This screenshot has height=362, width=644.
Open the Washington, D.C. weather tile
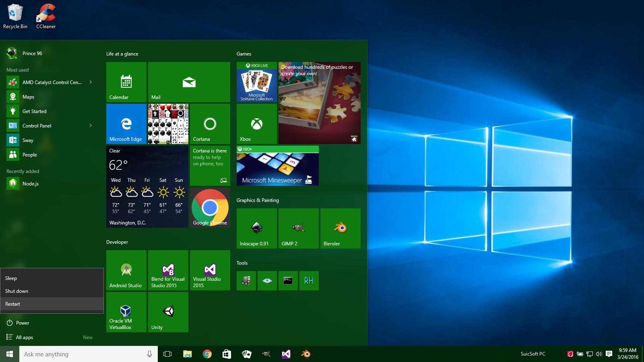coord(147,187)
